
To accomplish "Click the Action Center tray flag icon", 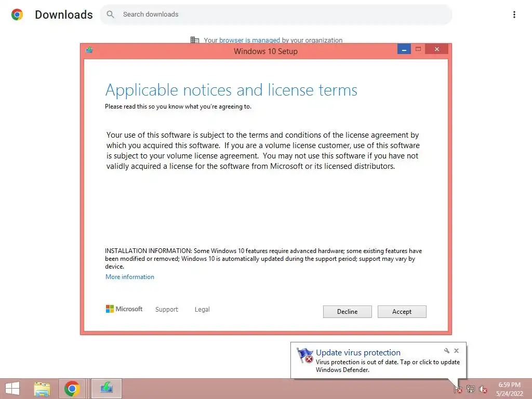I will click(458, 389).
